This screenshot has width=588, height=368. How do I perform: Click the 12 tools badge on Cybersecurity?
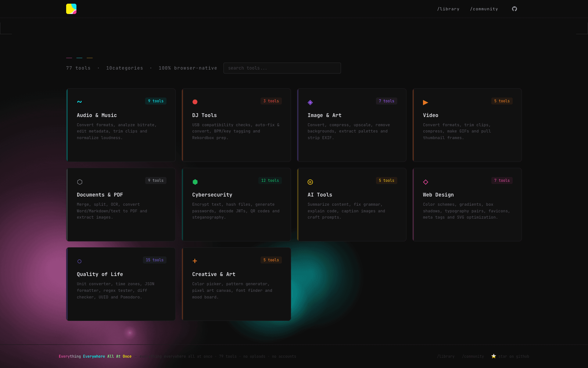(270, 180)
